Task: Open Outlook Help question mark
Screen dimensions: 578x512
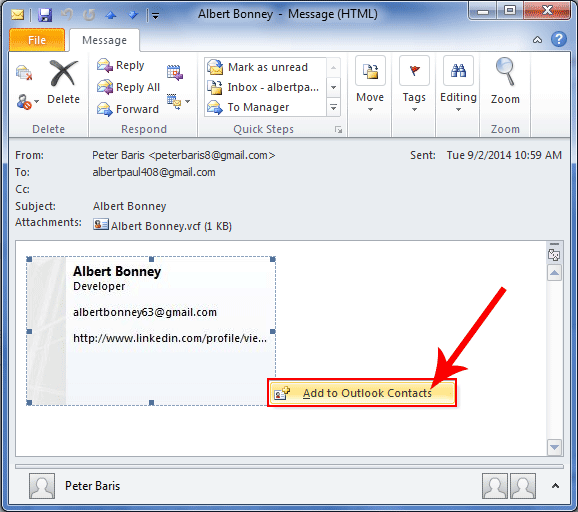Action: coord(559,39)
